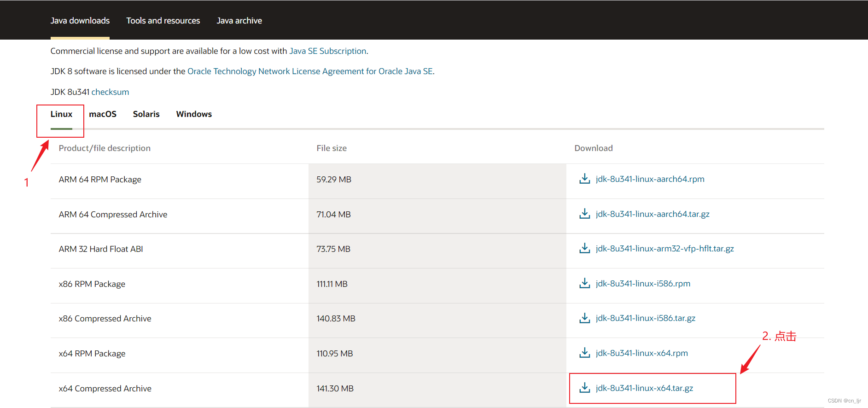Screen dimensions: 868x408
Task: Click the 140.83 MB file size
Action: pos(336,319)
